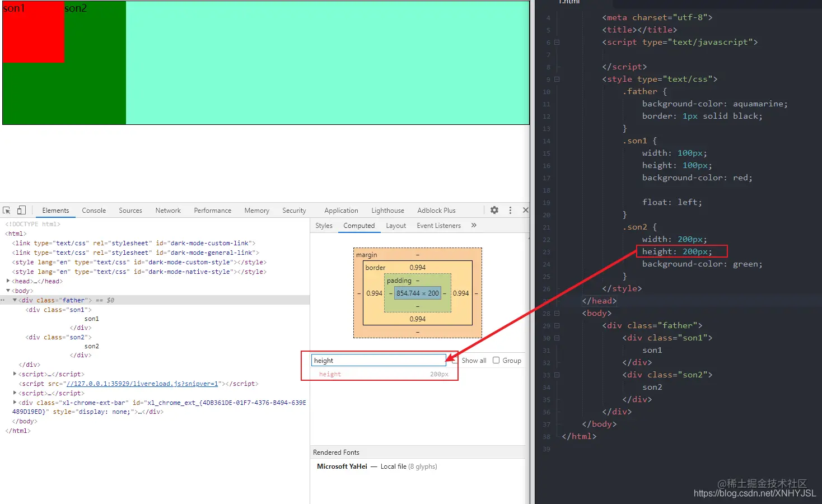Fold the son2 div at line 33
Screen dimensions: 822x504
tap(557, 375)
